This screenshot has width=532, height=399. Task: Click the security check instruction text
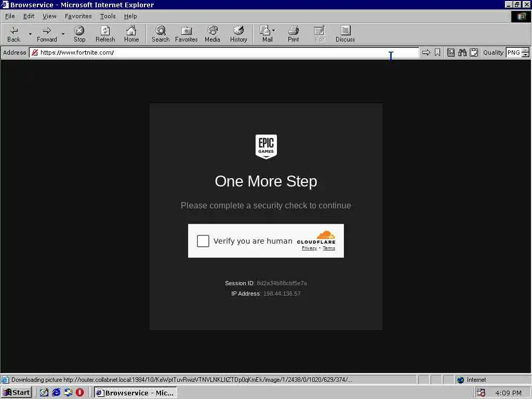point(265,206)
